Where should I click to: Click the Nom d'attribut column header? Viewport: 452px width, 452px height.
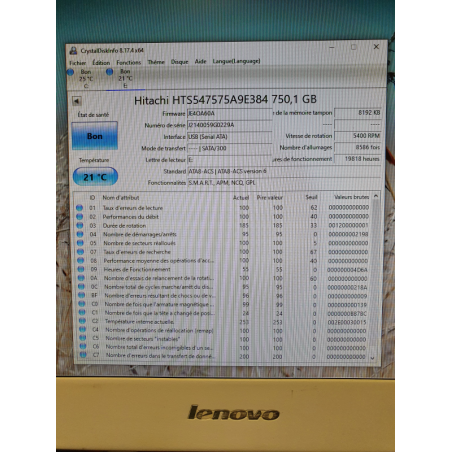120,198
